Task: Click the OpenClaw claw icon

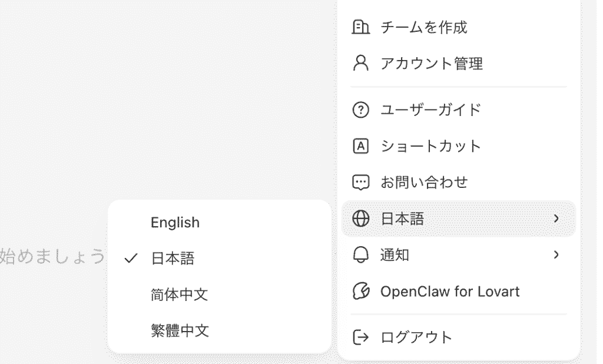Action: point(361,292)
